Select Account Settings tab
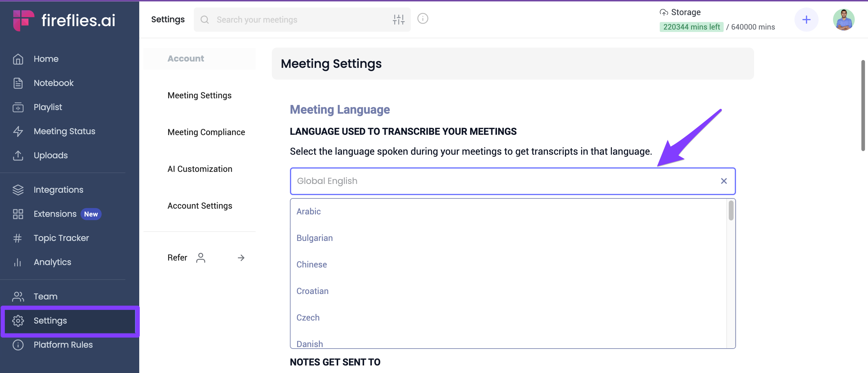This screenshot has height=373, width=868. [x=200, y=206]
